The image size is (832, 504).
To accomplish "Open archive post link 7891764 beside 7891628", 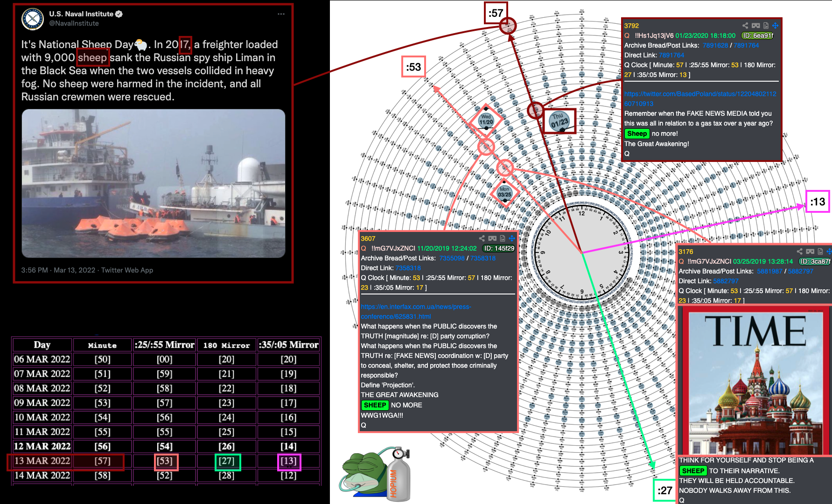I will [x=746, y=45].
